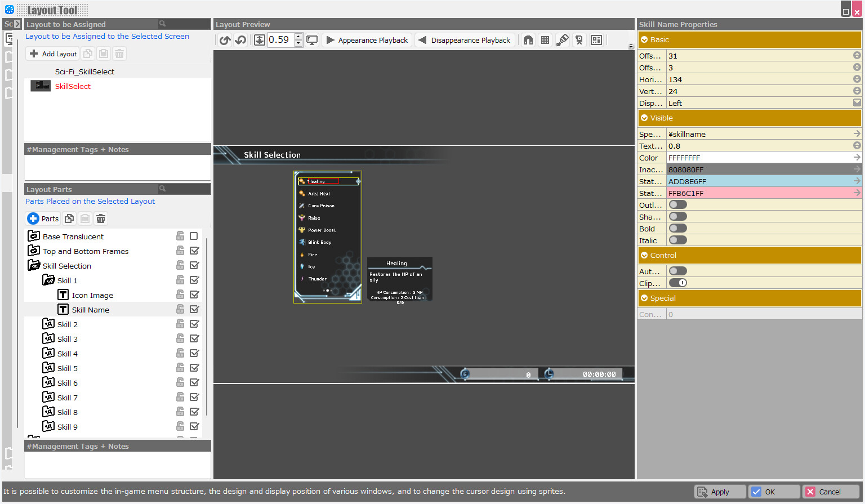The image size is (865, 504).
Task: Open the pen annotation tool icon
Action: tap(562, 39)
